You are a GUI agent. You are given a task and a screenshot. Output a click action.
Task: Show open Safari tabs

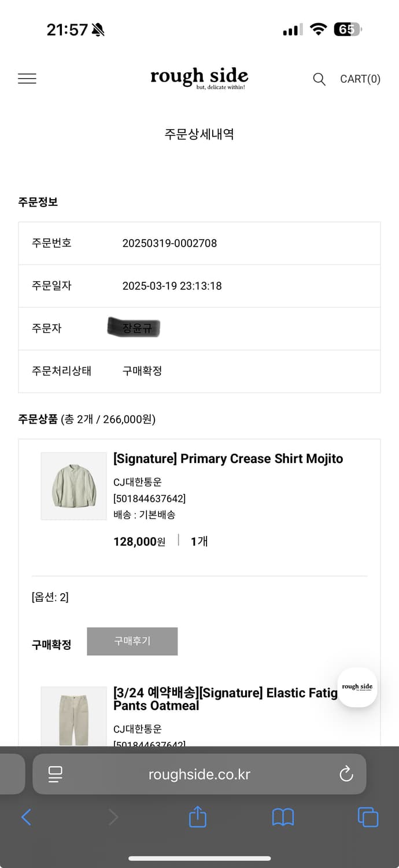pos(368,817)
